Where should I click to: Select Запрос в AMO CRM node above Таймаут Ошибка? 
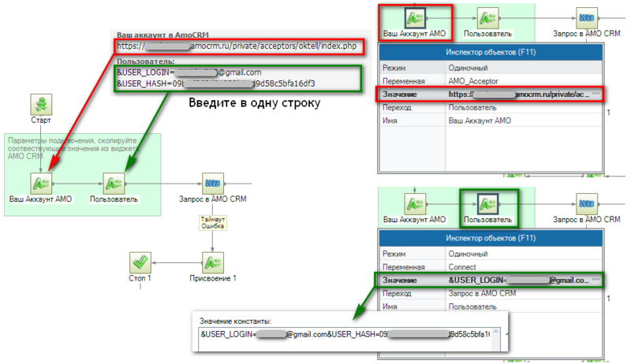click(x=212, y=184)
